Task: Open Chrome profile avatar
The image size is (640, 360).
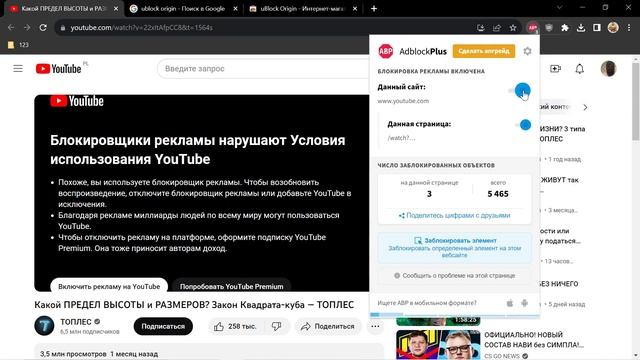Action: click(613, 28)
